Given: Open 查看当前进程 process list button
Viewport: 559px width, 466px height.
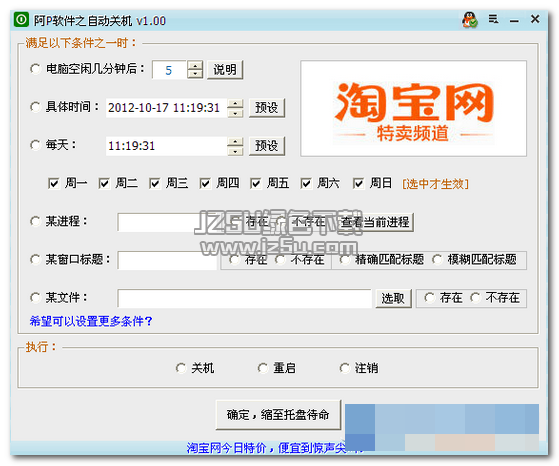Looking at the screenshot, I should tap(375, 222).
